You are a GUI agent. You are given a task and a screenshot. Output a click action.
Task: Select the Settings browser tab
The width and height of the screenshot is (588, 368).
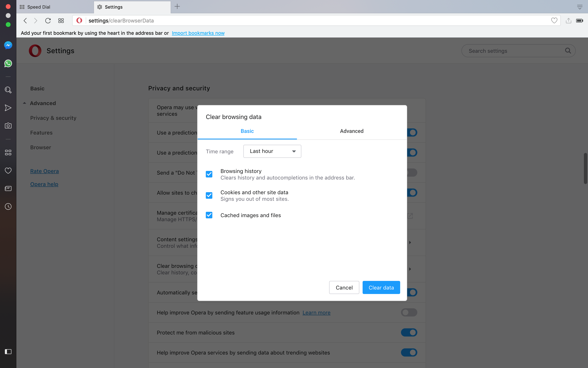[132, 7]
